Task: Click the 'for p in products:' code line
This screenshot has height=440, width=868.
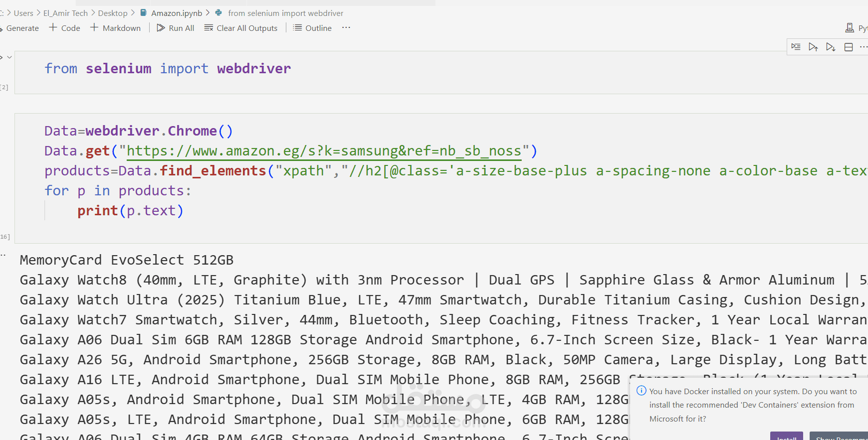Action: (118, 191)
